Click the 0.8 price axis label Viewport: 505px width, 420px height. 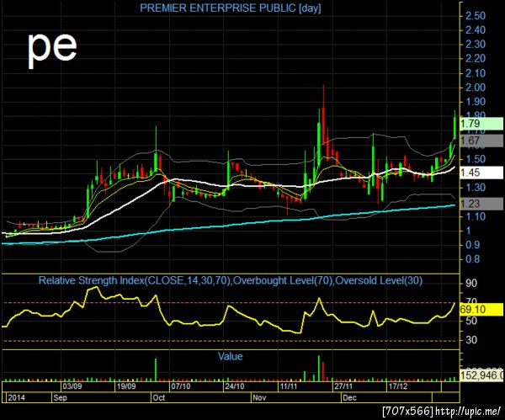pos(472,259)
